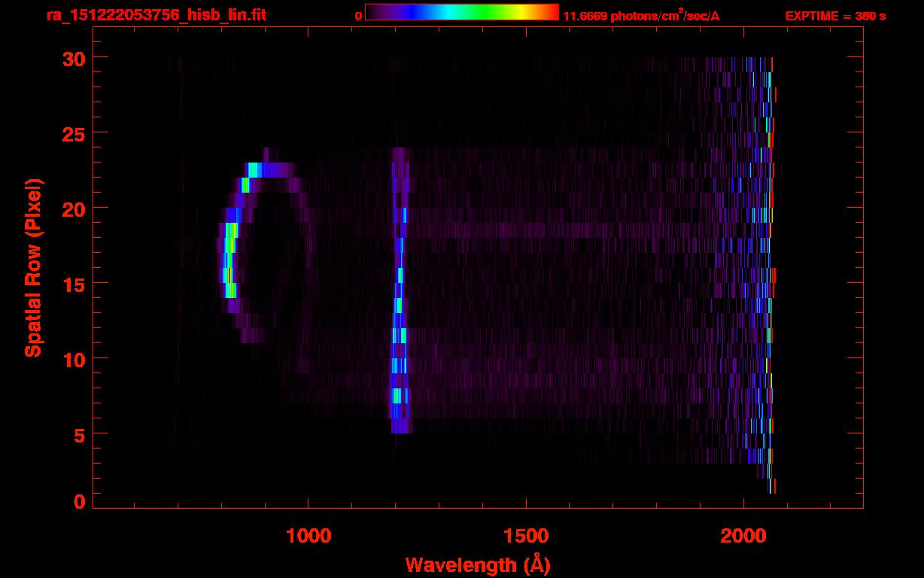This screenshot has width=924, height=578.
Task: Click the filename ra_151222053756_hisb_lin.fit
Action: click(x=156, y=15)
